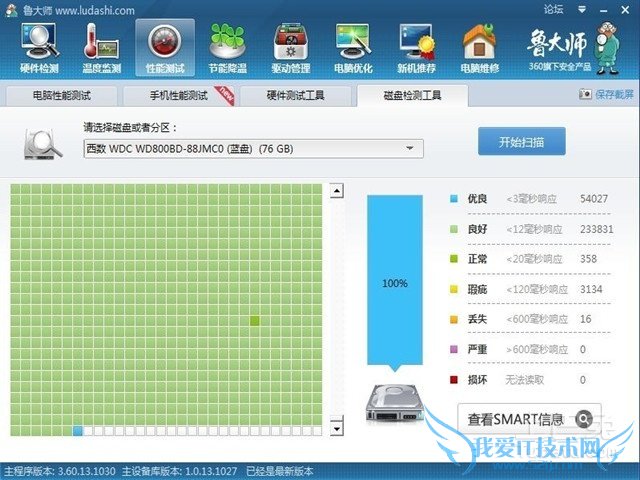Click 查看SMART信息 button
This screenshot has width=640, height=480.
pos(529,419)
